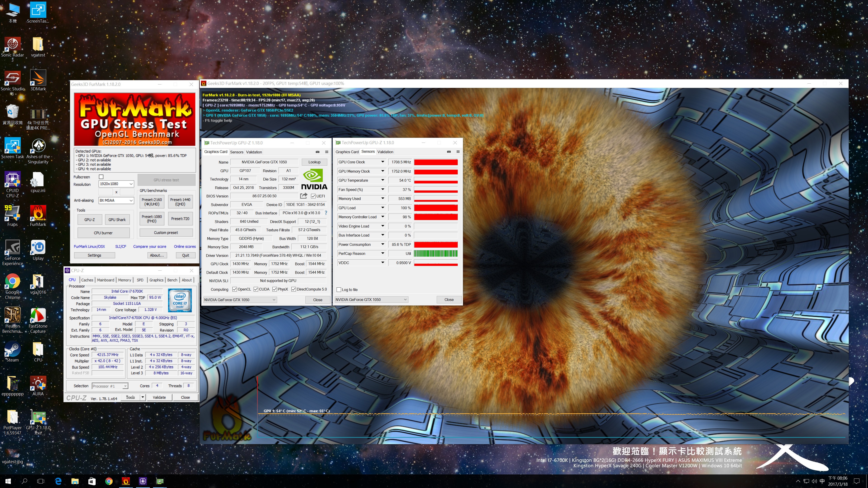Open the Fan Speed (%) sensor dropdown arrow

coord(382,189)
